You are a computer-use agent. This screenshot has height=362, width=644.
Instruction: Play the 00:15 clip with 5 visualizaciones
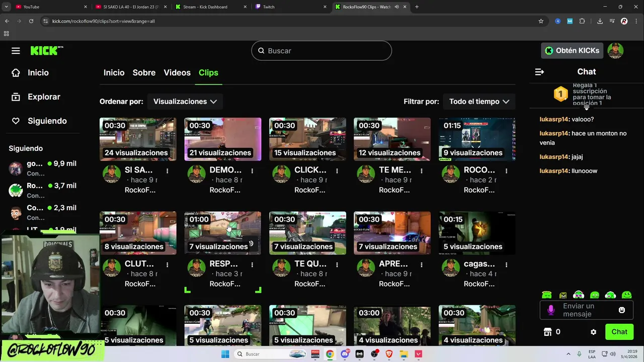[x=477, y=233]
